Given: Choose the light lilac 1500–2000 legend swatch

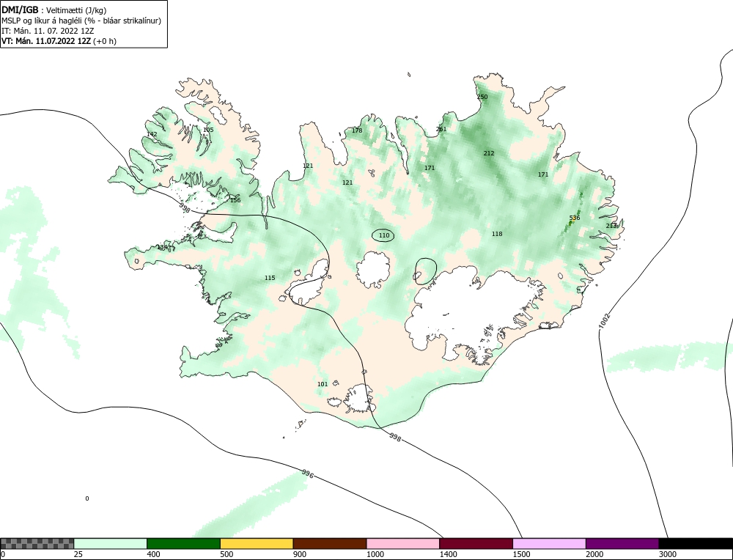Looking at the screenshot, I should coord(549,543).
